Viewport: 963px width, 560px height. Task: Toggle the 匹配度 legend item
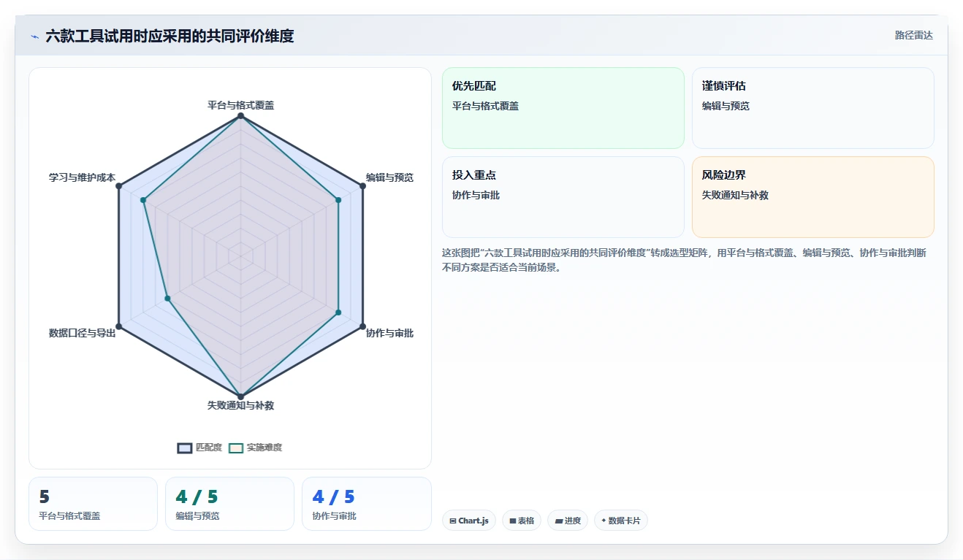[199, 448]
